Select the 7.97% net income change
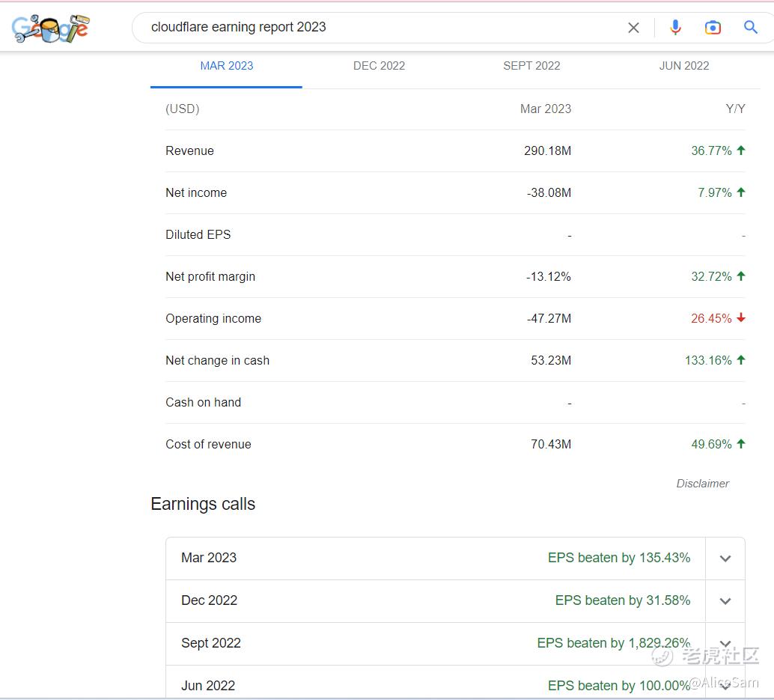 [x=715, y=193]
